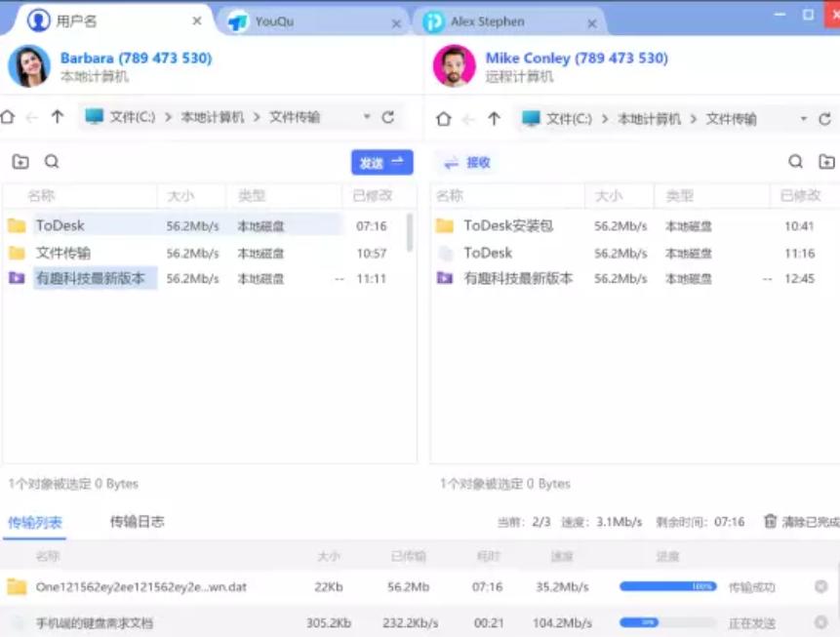Image resolution: width=840 pixels, height=637 pixels.
Task: Select the 有趣科技最新版本 file in left panel
Action: (x=93, y=278)
